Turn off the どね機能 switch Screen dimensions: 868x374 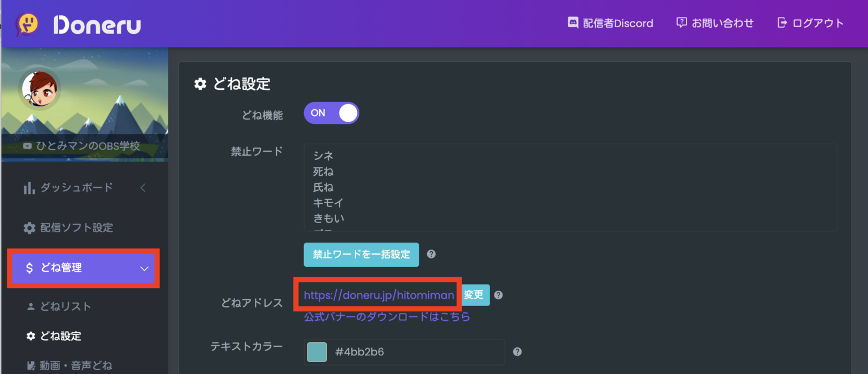[331, 113]
